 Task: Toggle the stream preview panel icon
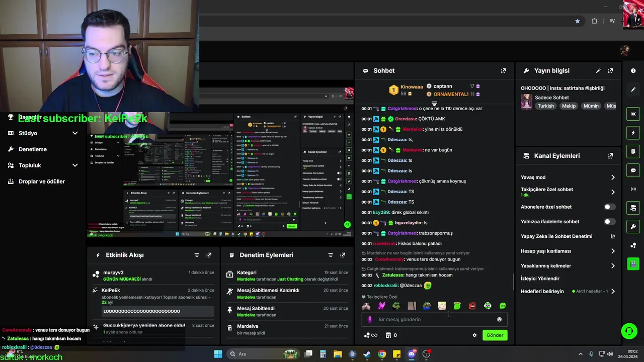point(633,114)
